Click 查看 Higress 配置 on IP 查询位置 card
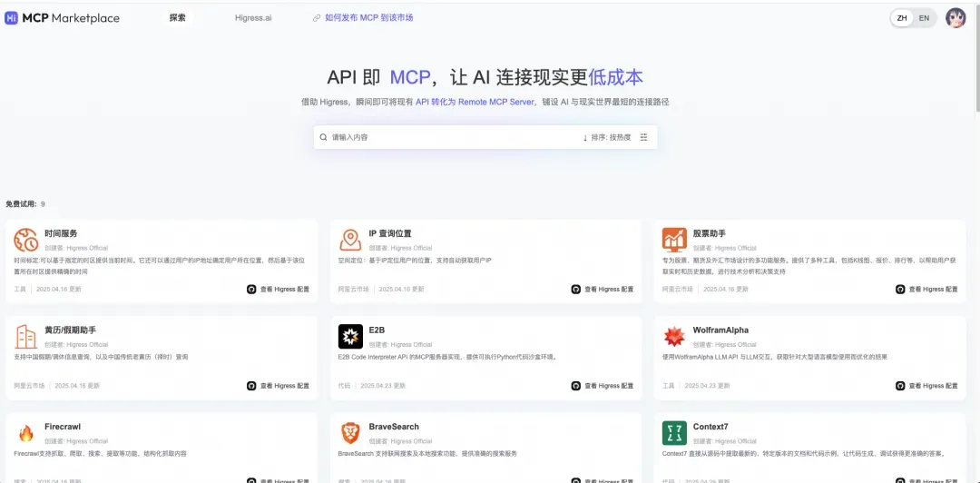Screen dimensions: 980x483 pyautogui.click(x=609, y=290)
